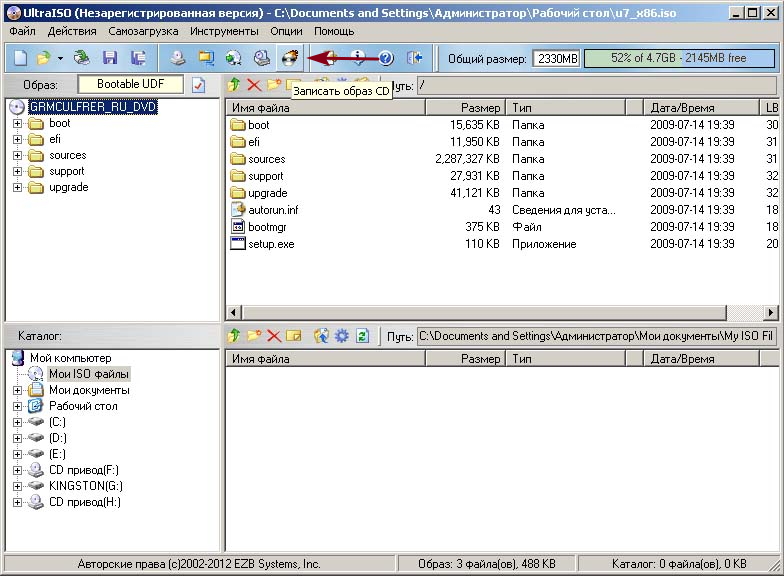The width and height of the screenshot is (784, 576).
Task: Select the autorun.inf file
Action: pos(273,210)
